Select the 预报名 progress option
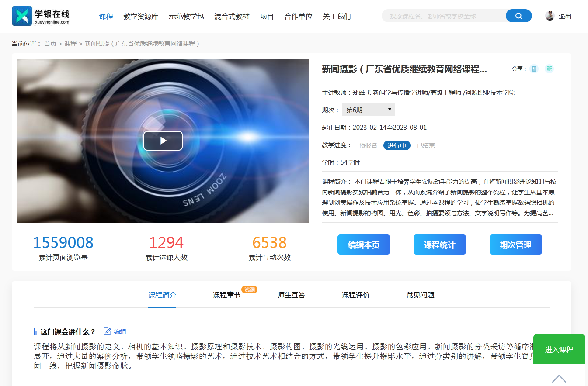 point(368,145)
